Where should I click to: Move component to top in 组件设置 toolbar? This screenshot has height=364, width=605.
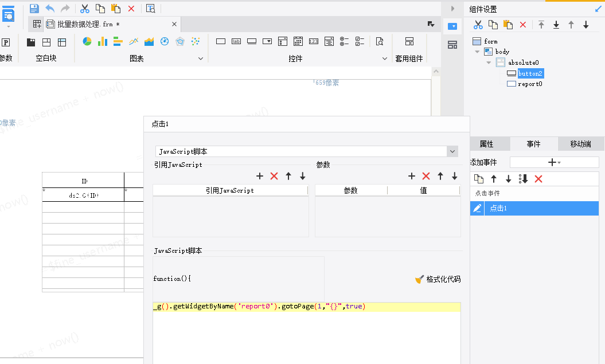[x=541, y=25]
